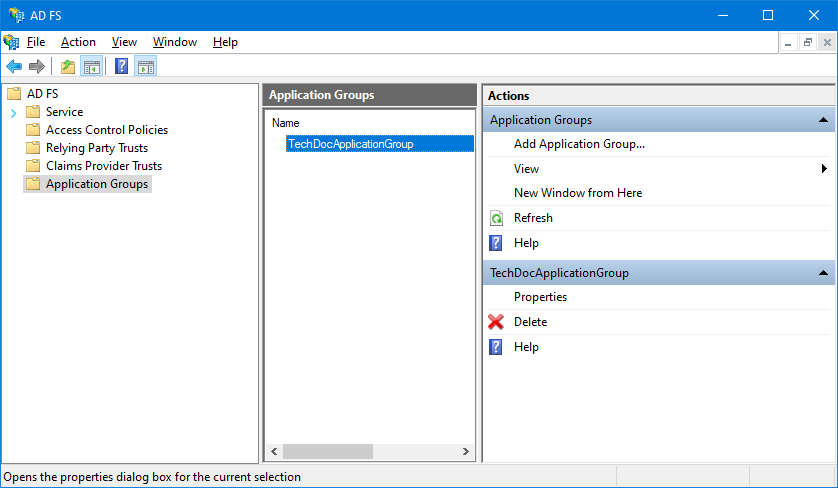Screen dimensions: 838x488
Task: Select Access Control Policies node
Action: pyautogui.click(x=107, y=130)
